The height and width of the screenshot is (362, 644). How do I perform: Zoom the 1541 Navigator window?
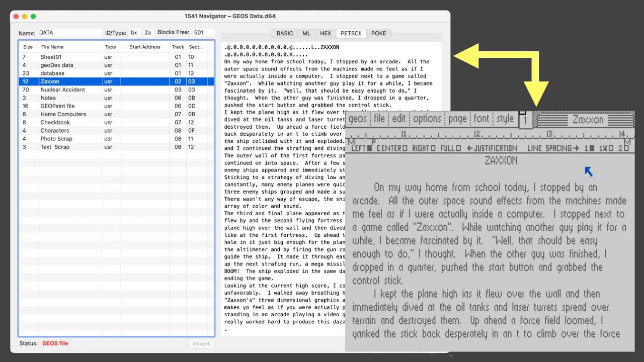33,16
